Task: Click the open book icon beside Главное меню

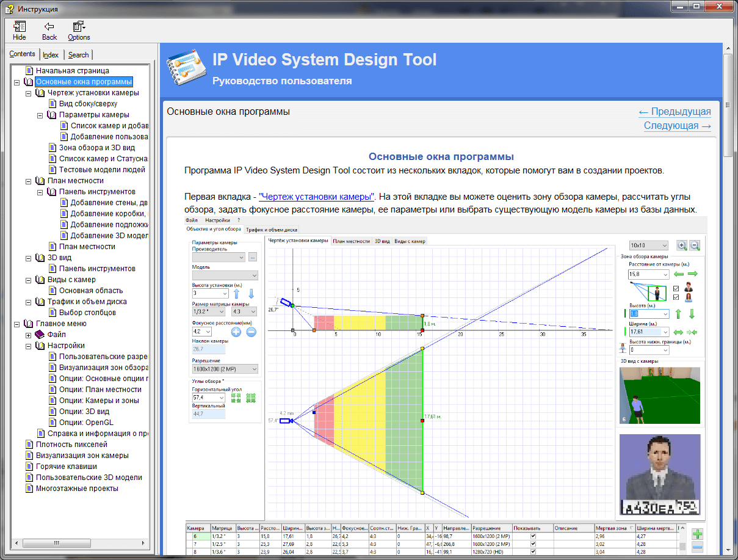Action: [x=29, y=324]
